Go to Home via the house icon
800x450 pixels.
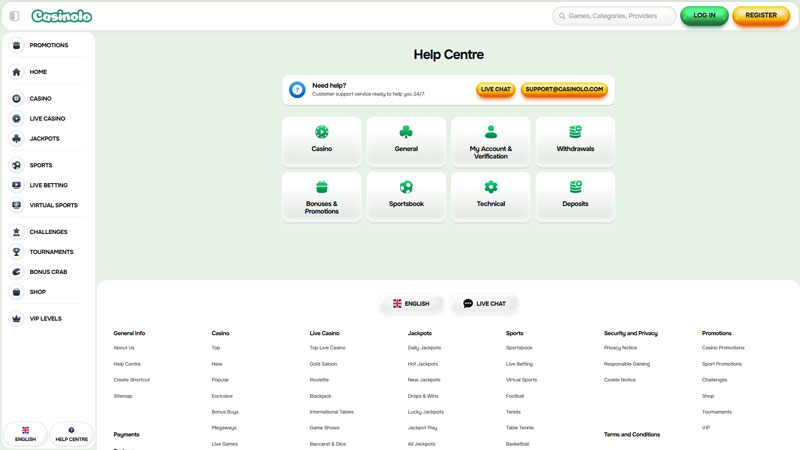tap(16, 72)
